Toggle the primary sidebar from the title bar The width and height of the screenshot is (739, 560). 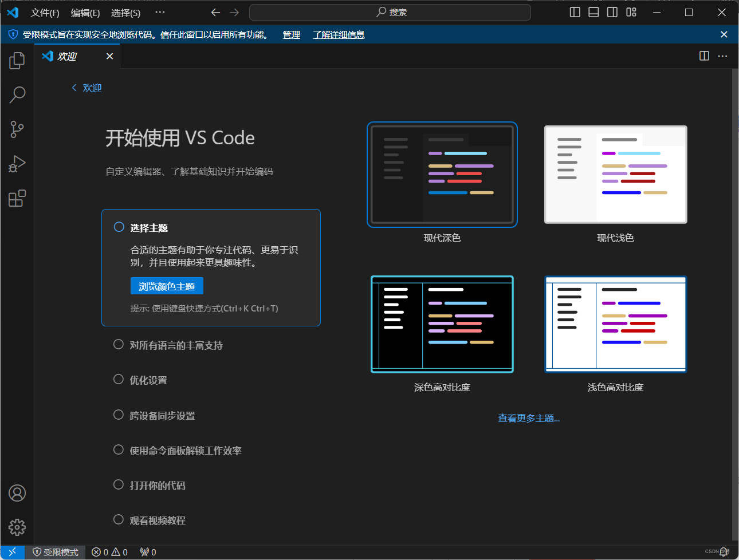coord(574,12)
